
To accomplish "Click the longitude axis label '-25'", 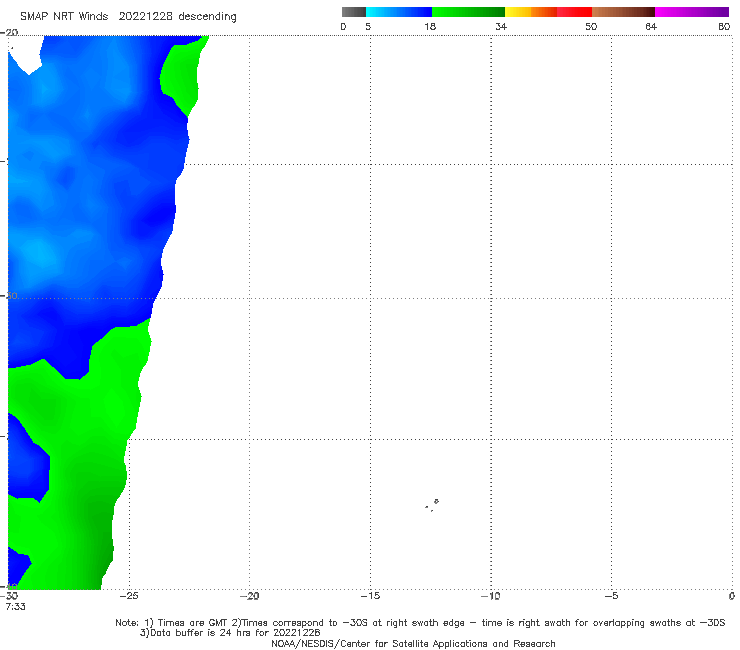I will tap(129, 596).
